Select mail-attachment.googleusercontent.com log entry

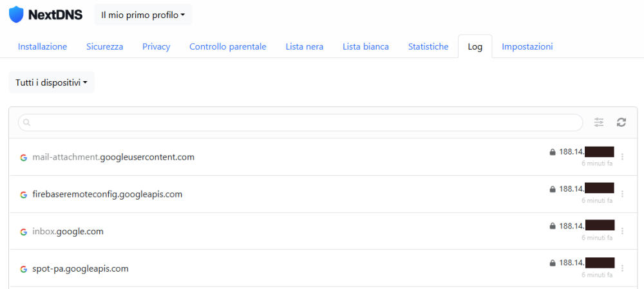[323, 157]
